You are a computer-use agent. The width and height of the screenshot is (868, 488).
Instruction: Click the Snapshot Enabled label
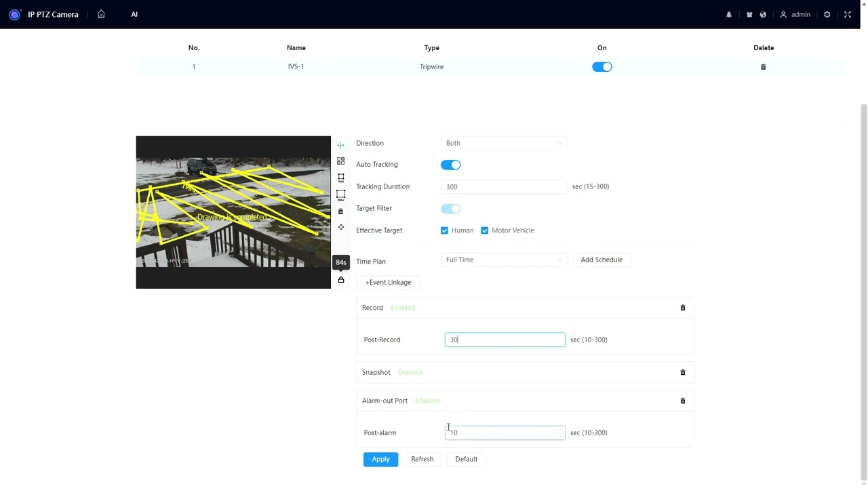pos(410,372)
